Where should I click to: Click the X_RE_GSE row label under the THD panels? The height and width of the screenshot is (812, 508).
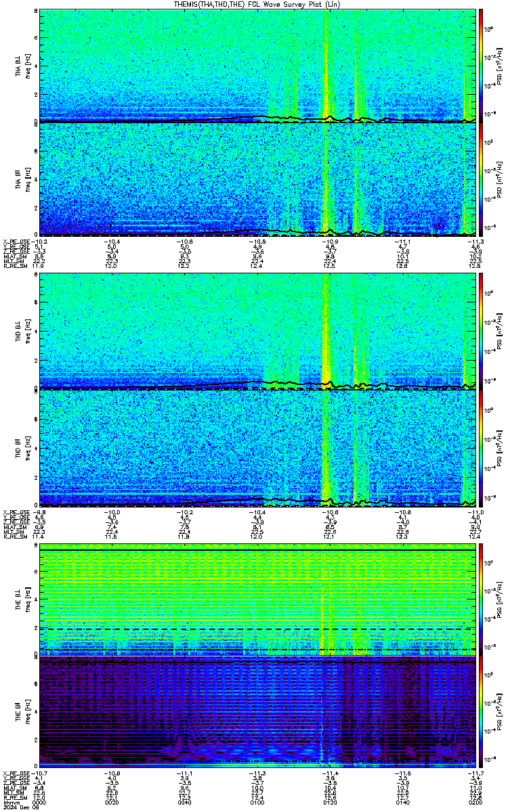17,512
